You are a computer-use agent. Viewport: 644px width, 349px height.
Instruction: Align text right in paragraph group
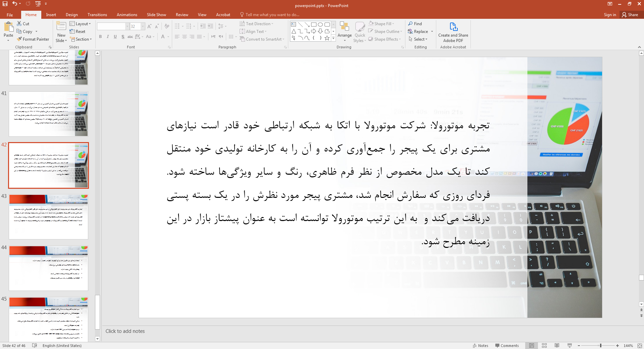[x=192, y=37]
